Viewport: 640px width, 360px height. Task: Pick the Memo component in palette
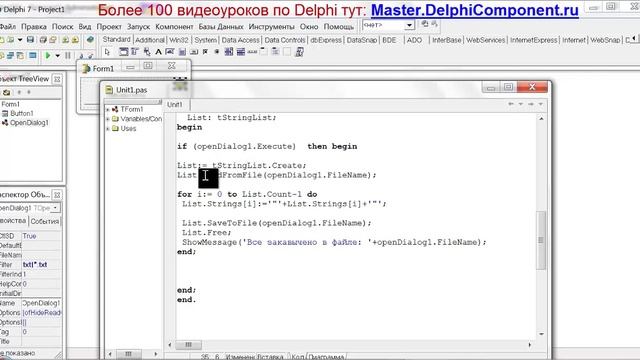[182, 52]
